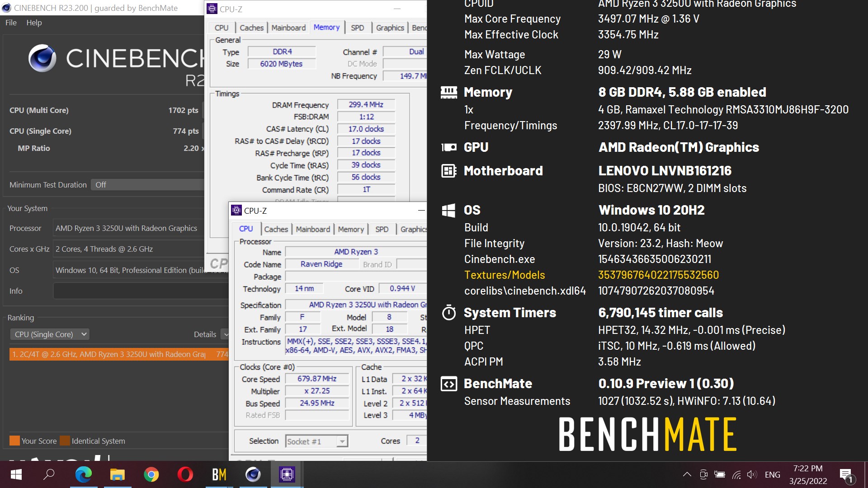Open Minimum Test Duration dropdown
This screenshot has width=868, height=488.
tap(147, 185)
